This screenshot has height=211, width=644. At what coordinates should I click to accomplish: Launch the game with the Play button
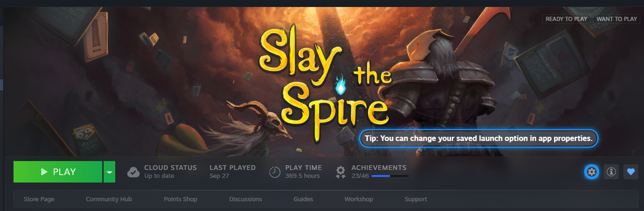click(x=58, y=172)
